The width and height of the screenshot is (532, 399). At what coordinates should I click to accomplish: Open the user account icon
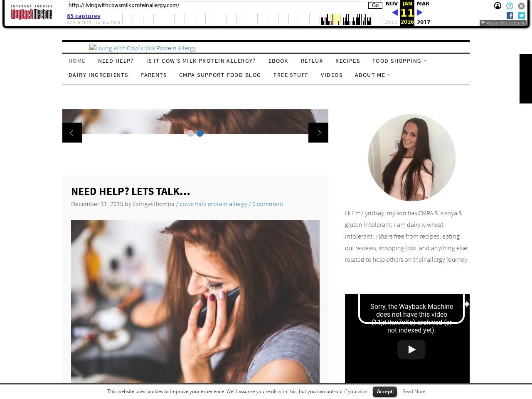pos(498,6)
